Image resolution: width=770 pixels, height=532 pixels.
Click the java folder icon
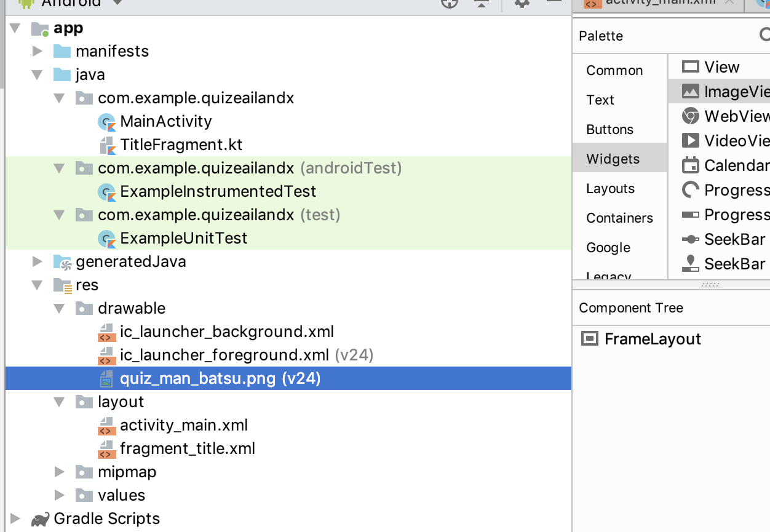point(62,74)
